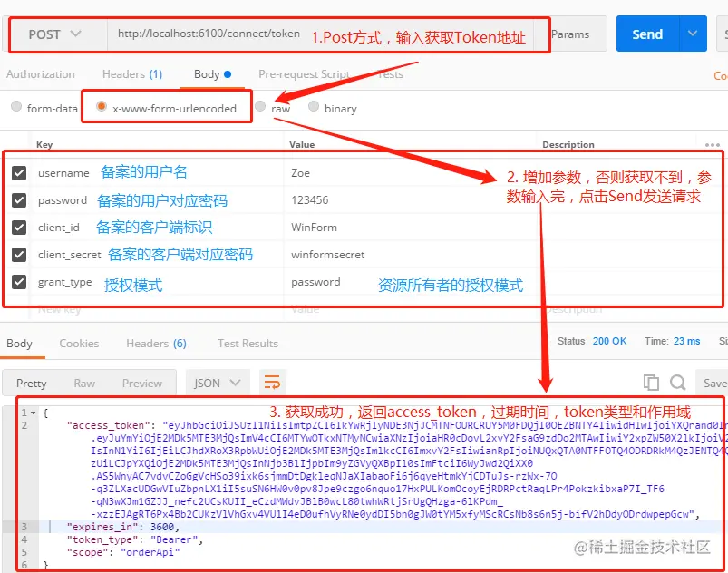This screenshot has width=728, height=573.
Task: Open the JSON format dropdown
Action: click(218, 384)
